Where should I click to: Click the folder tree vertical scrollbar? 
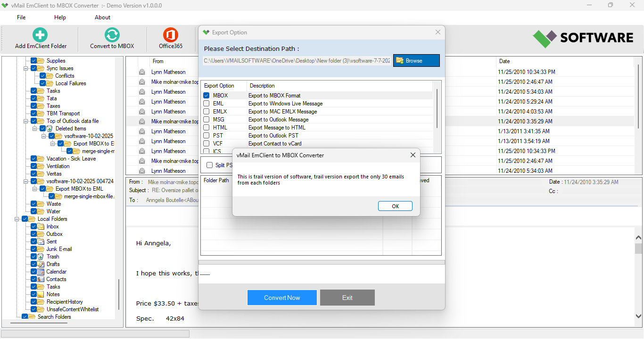coord(119,294)
